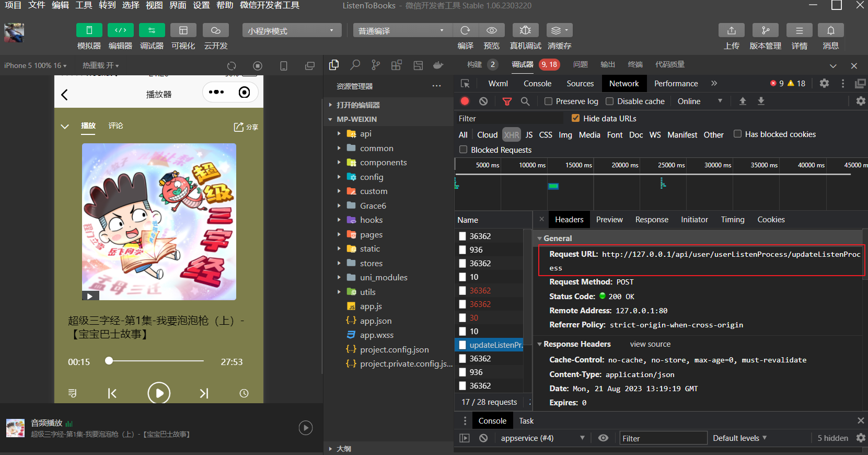Start real device debugging
This screenshot has width=868, height=455.
pos(525,30)
